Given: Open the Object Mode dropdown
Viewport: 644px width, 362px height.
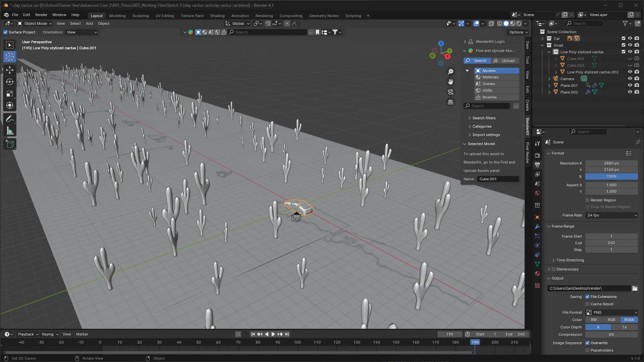Looking at the screenshot, I should point(35,23).
